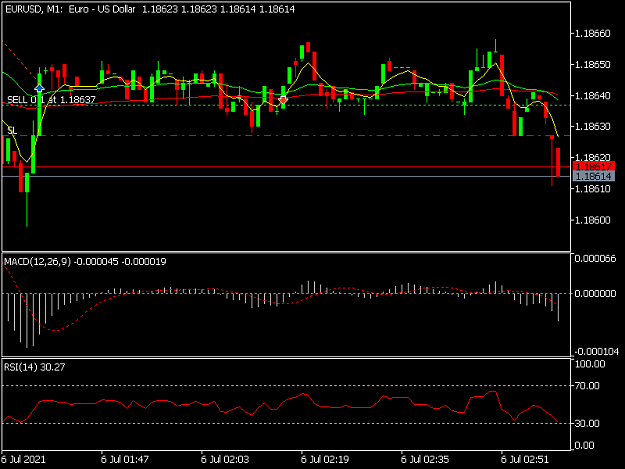
Task: Click the 0.000066 MACD scale value
Action: (x=596, y=259)
